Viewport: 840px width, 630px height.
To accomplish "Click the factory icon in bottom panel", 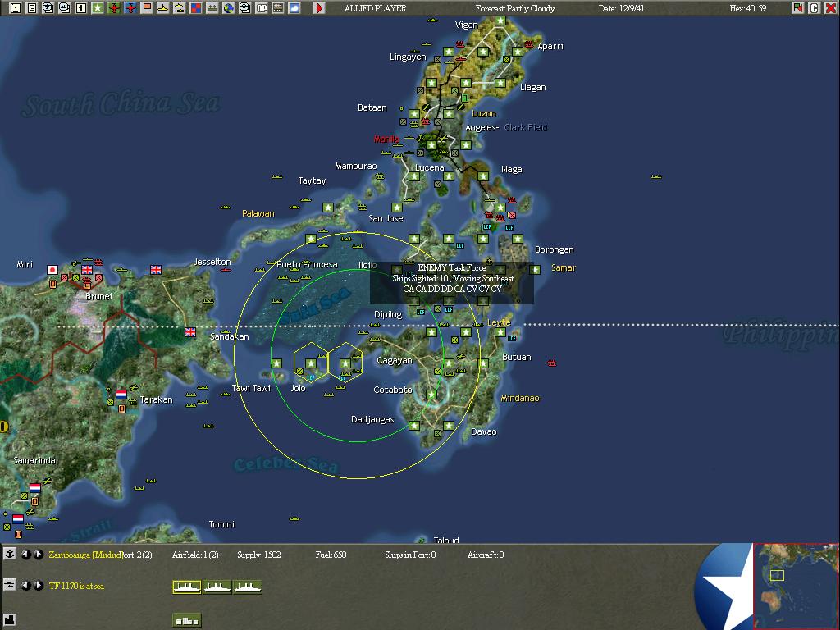I will tap(10, 619).
